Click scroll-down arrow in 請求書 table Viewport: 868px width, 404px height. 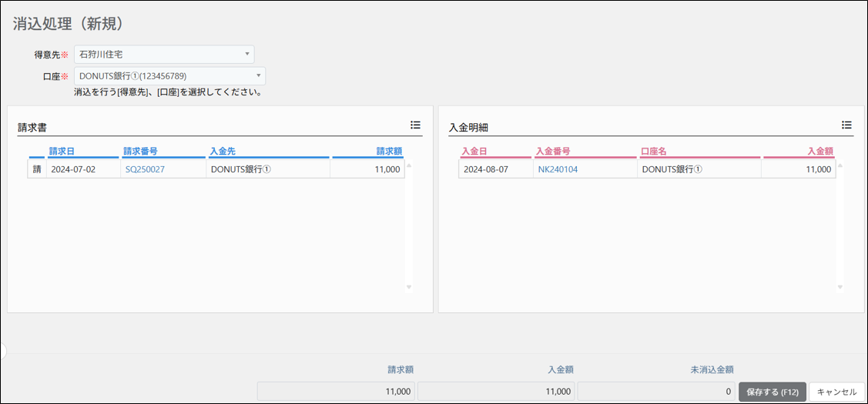(x=409, y=287)
